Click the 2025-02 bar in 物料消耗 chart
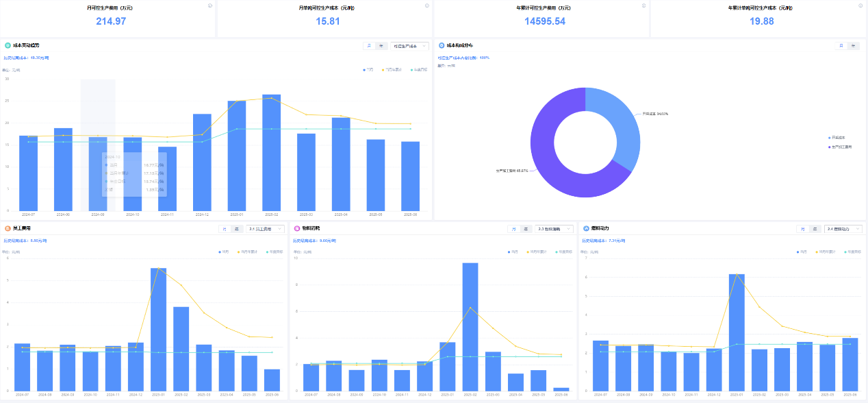 470,327
